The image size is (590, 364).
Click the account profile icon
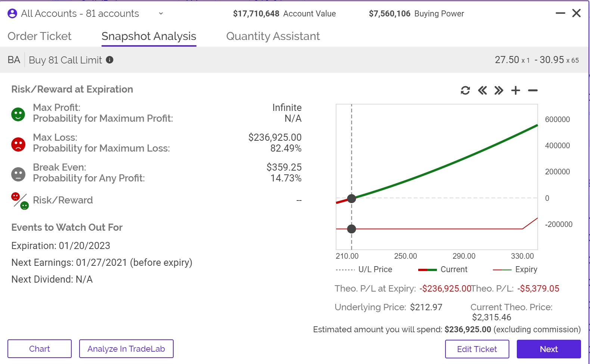[x=12, y=13]
